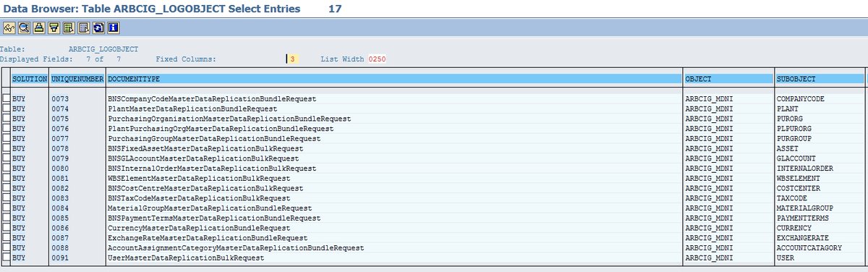The image size is (868, 272).
Task: Tick the checkbox for row 0073
Action: pyautogui.click(x=7, y=98)
